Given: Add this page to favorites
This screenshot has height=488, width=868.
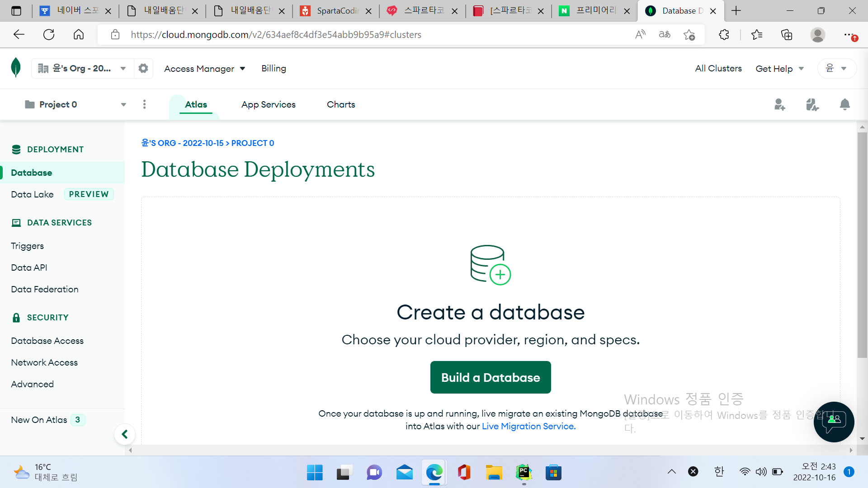Looking at the screenshot, I should click(x=689, y=34).
